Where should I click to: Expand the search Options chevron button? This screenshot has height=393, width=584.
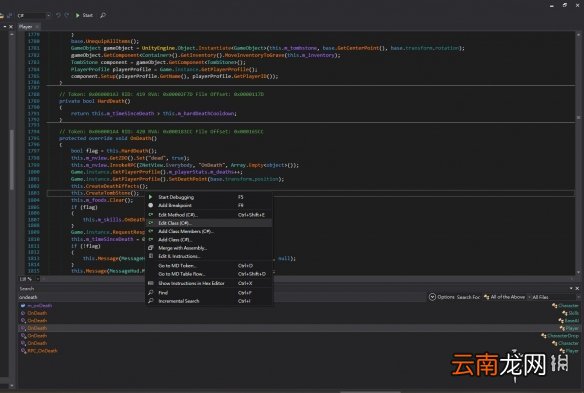tap(432, 297)
